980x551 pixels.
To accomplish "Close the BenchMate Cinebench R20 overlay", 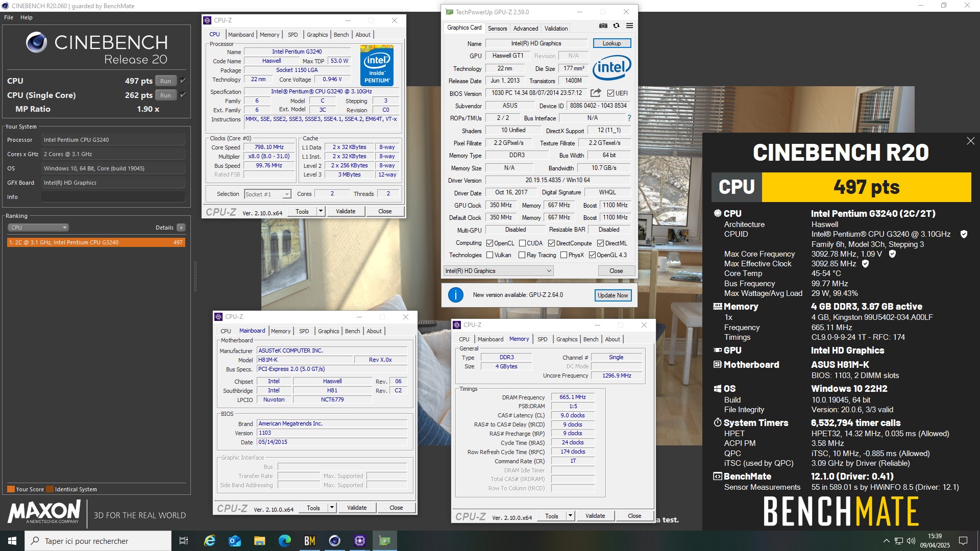I will (970, 141).
